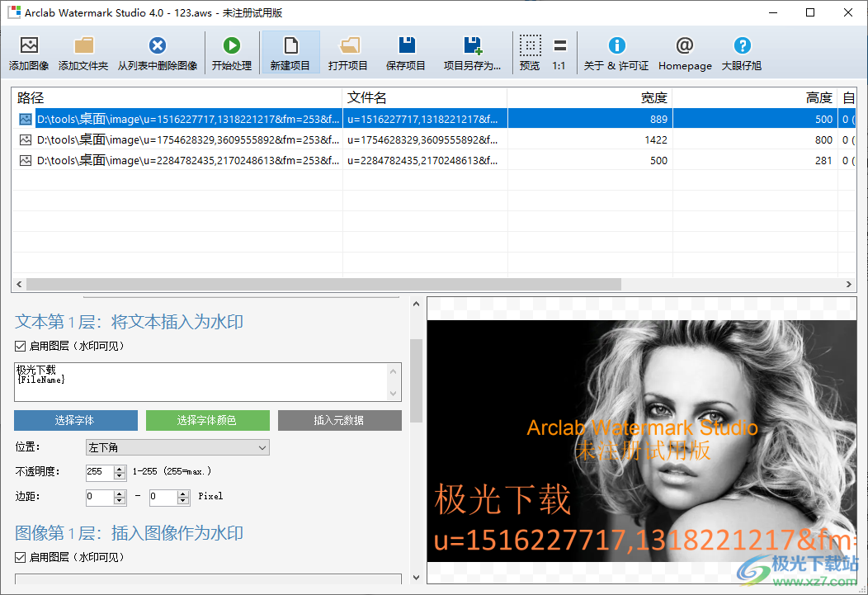Click the 图像第 1 层 section heading

(x=129, y=533)
